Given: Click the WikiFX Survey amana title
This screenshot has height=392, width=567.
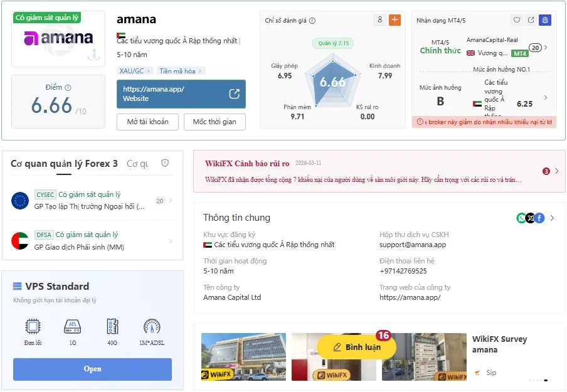Looking at the screenshot, I should click(499, 344).
